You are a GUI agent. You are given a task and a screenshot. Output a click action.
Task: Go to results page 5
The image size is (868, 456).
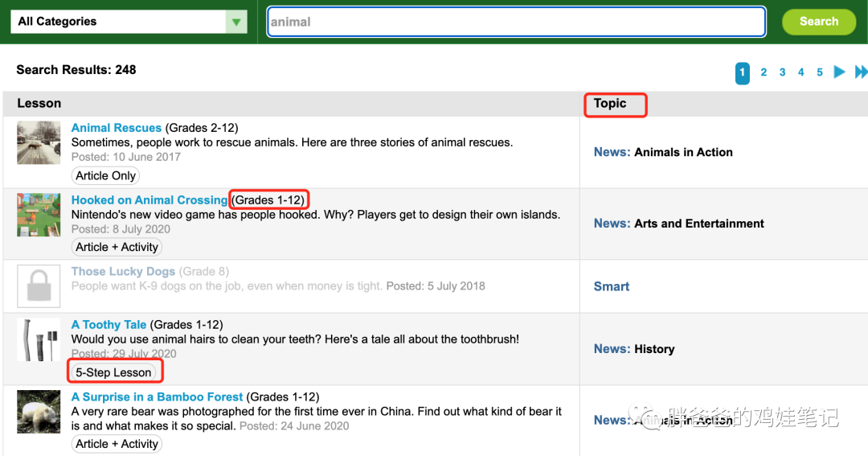tap(820, 72)
